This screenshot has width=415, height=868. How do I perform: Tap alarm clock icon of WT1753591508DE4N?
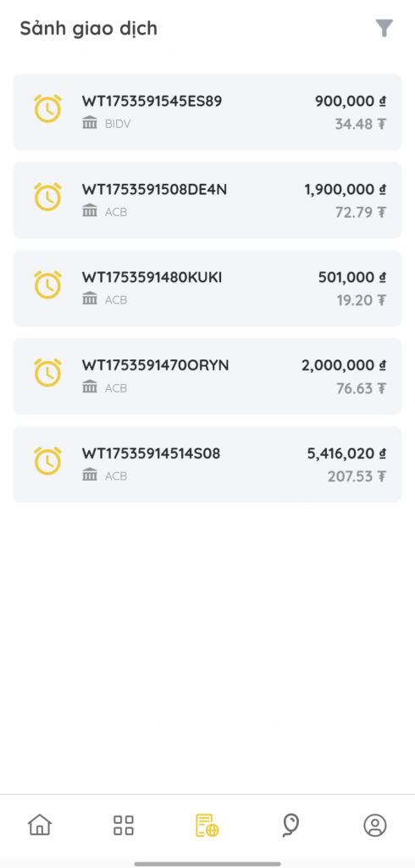point(47,197)
